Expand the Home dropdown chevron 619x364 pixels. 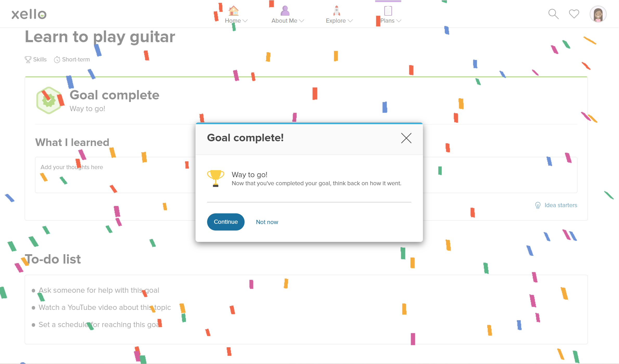(x=245, y=21)
